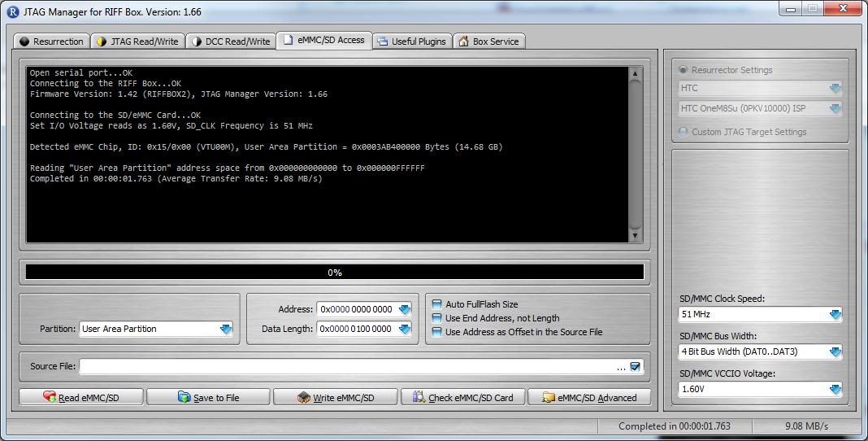This screenshot has height=441, width=868.
Task: Click the Write eMMC/SD chip icon
Action: 303,398
